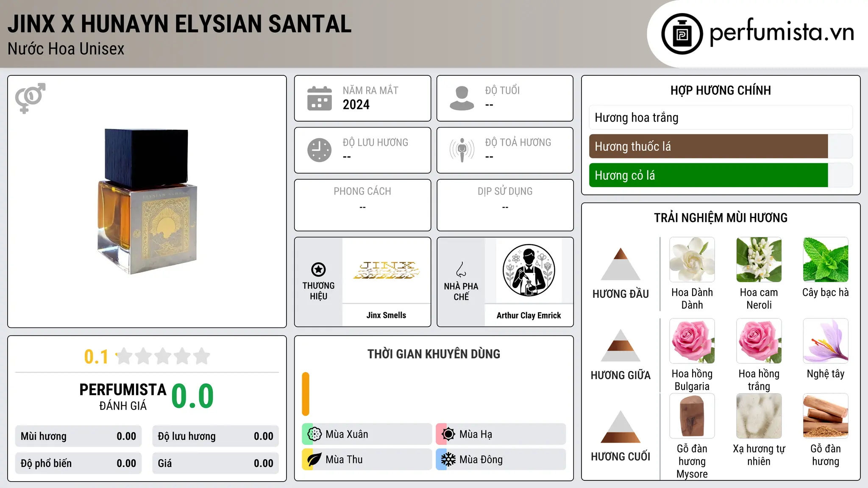The height and width of the screenshot is (488, 868).
Task: Click the Dịp Sử Dụng occasion box
Action: (x=505, y=205)
